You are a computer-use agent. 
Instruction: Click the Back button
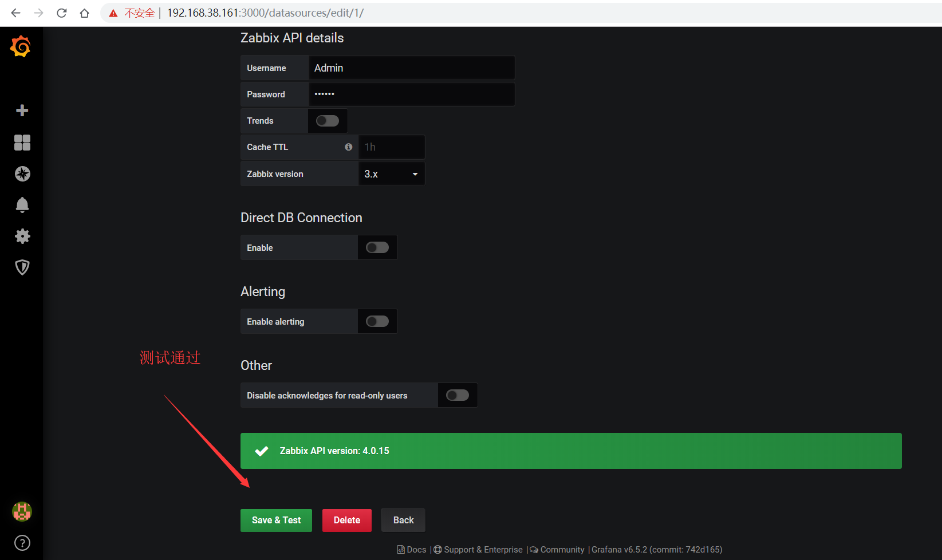pos(403,520)
